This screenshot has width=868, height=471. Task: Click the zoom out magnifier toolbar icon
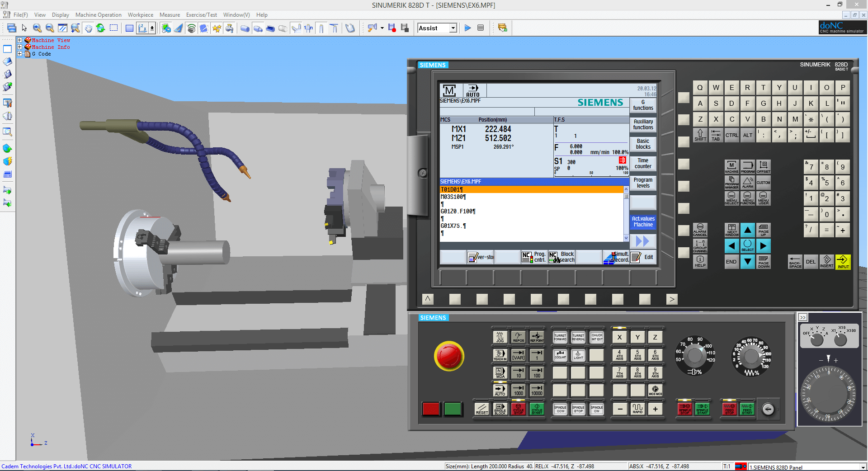pos(50,28)
